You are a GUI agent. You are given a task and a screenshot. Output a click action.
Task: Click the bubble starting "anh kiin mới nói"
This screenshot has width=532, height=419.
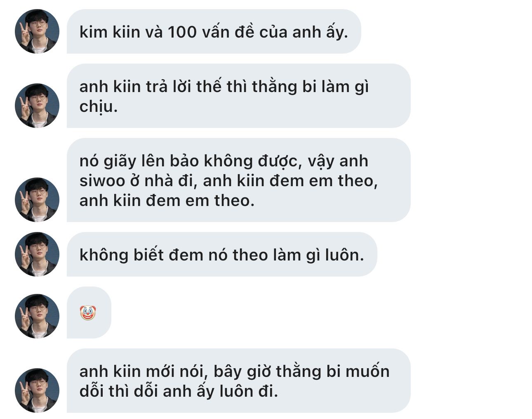238,381
